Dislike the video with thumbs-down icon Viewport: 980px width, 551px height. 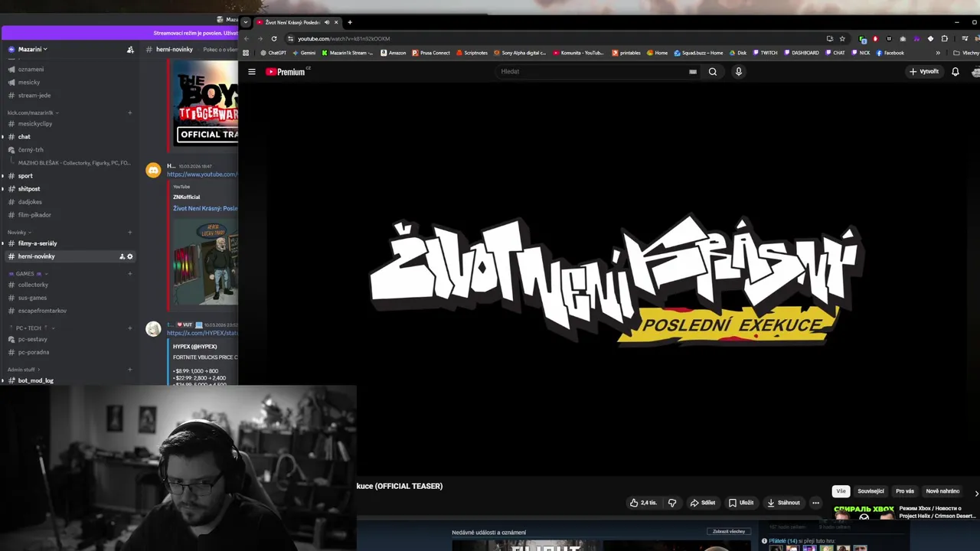click(672, 503)
